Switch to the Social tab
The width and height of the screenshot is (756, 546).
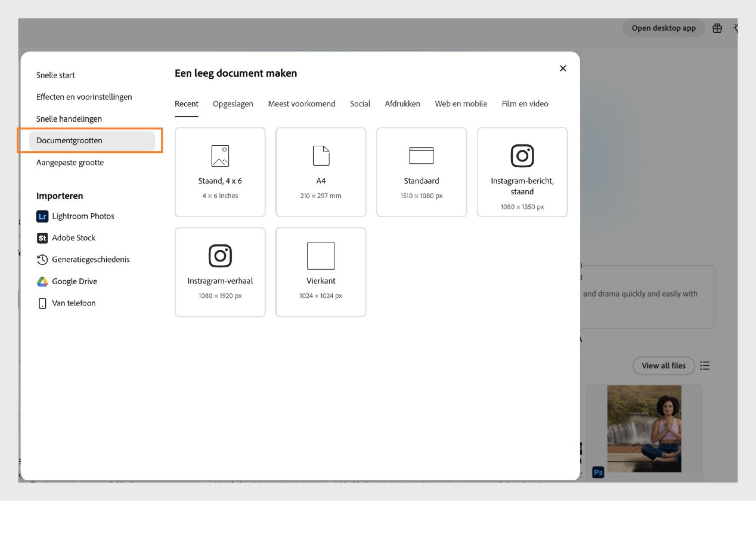tap(360, 104)
